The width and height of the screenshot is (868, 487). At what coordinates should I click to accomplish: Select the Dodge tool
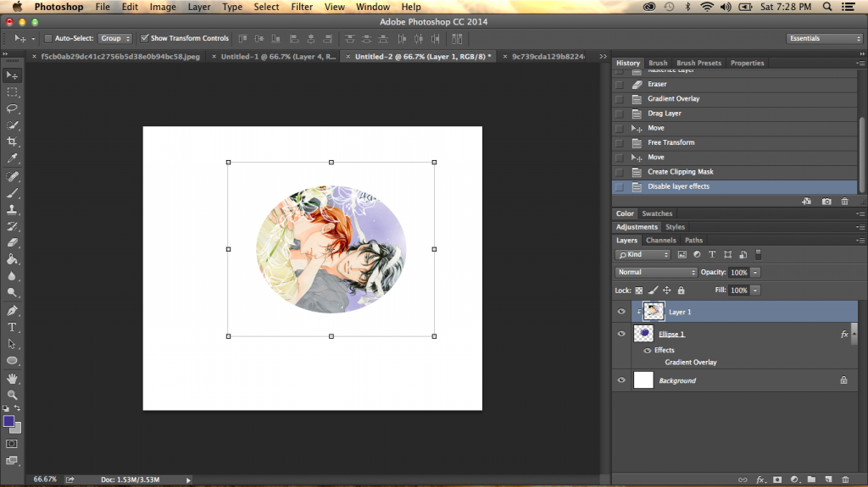click(x=12, y=293)
